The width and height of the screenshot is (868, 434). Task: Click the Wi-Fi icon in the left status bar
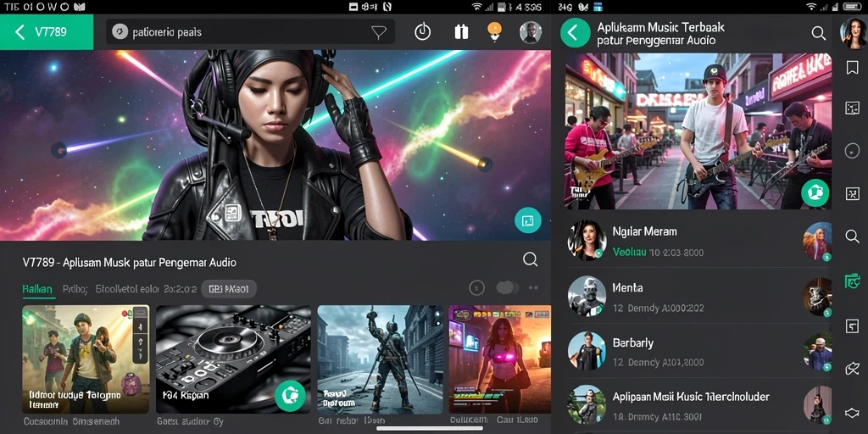point(477,7)
